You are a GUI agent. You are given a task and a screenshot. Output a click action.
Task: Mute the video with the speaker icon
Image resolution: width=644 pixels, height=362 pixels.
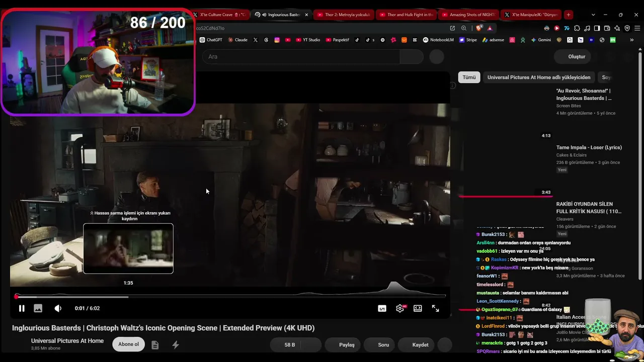(x=58, y=308)
